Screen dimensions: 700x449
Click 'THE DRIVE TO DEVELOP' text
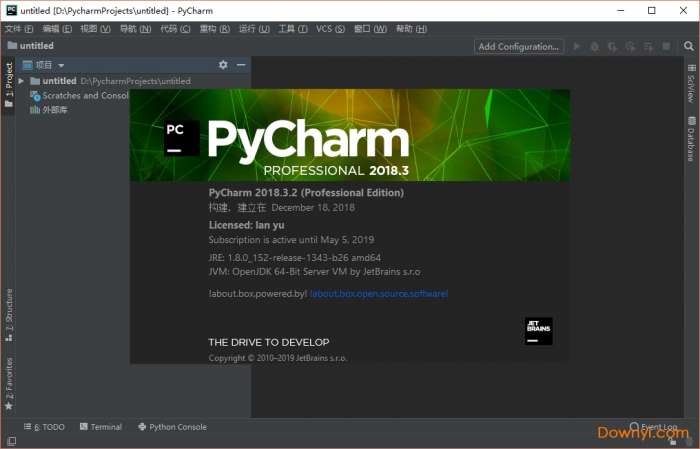[x=269, y=342]
